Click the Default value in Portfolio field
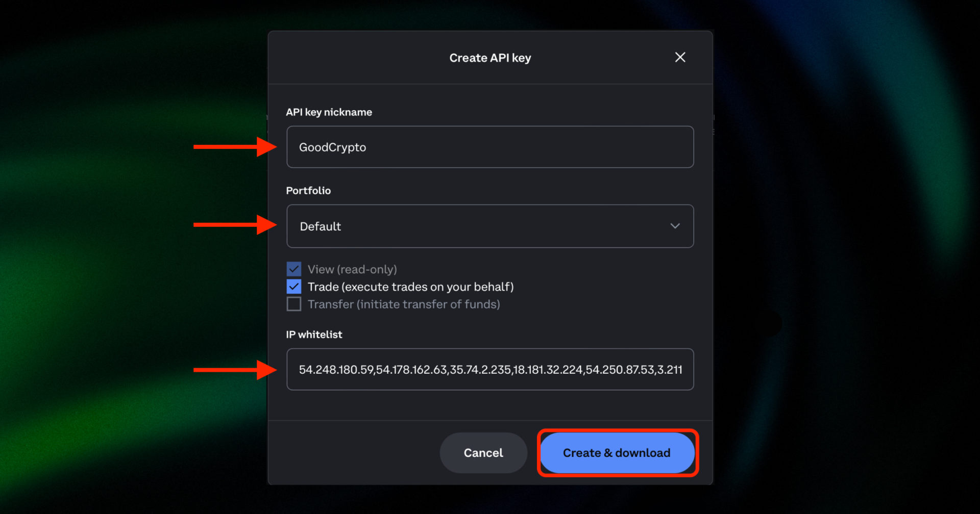This screenshot has height=514, width=980. [x=320, y=226]
